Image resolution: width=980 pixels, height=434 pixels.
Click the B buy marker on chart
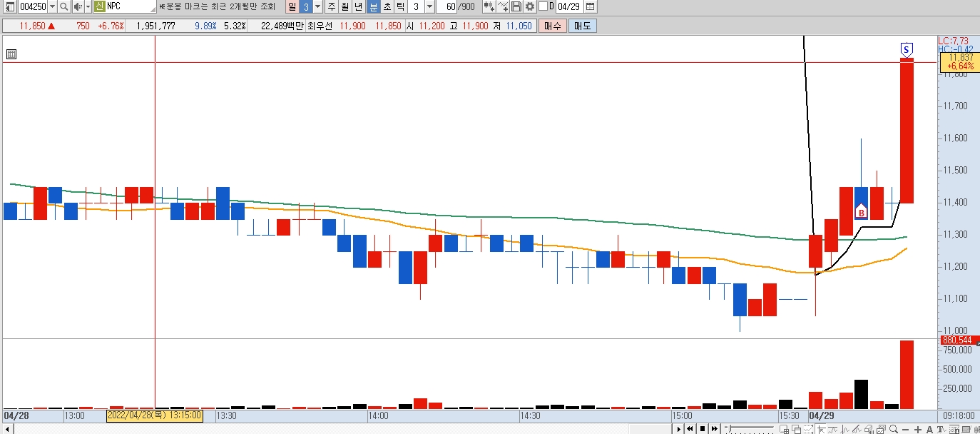click(x=861, y=211)
